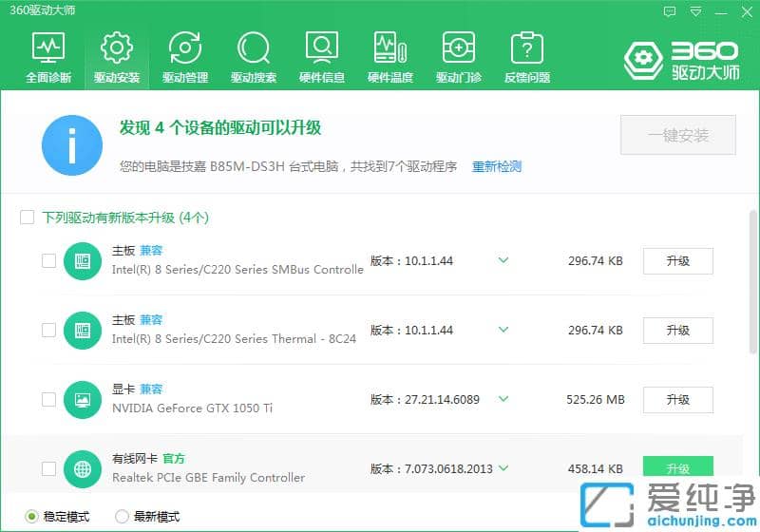The width and height of the screenshot is (760, 532).
Task: Click 升级 for Thermal - 8C24 driver
Action: click(678, 331)
